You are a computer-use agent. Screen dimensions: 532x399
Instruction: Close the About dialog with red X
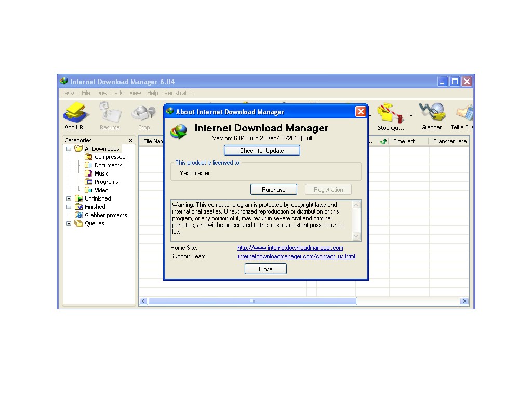tap(361, 112)
